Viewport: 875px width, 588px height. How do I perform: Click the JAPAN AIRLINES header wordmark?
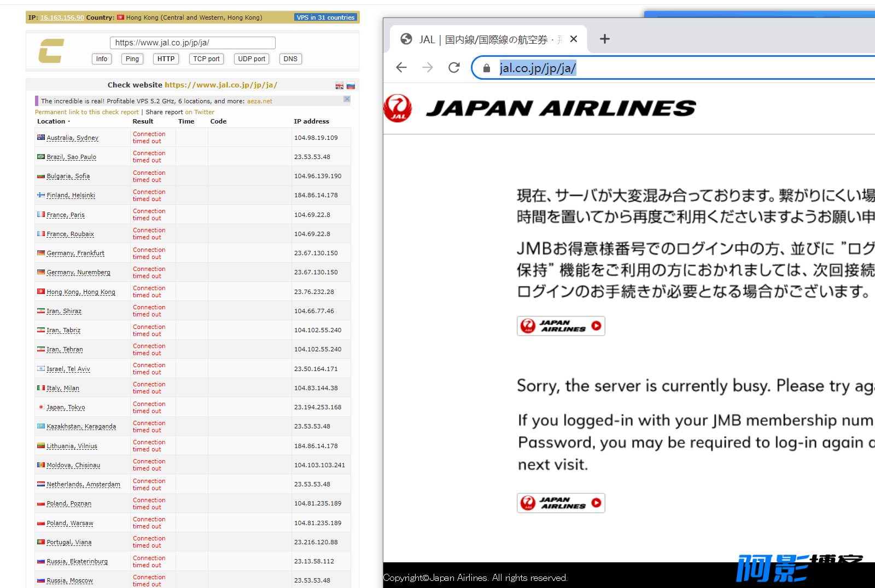pos(561,108)
